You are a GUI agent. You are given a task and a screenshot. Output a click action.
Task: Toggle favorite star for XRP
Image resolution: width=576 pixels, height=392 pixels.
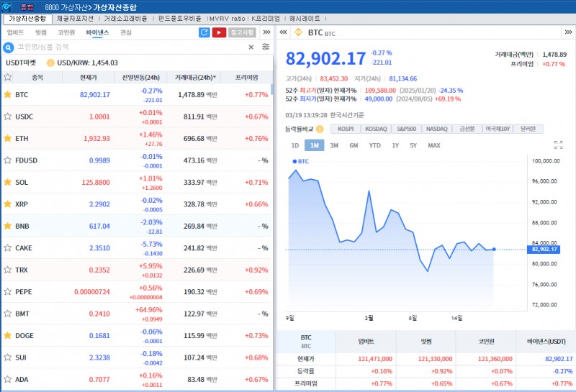click(7, 204)
